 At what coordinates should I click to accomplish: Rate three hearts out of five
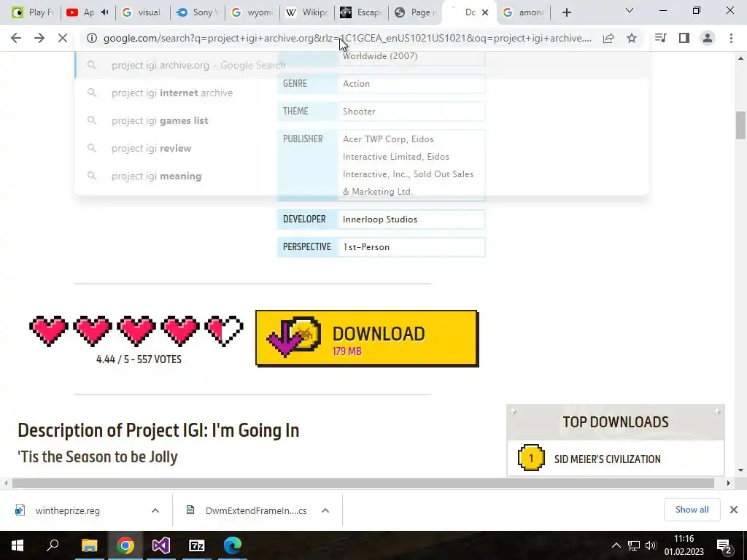pos(136,330)
